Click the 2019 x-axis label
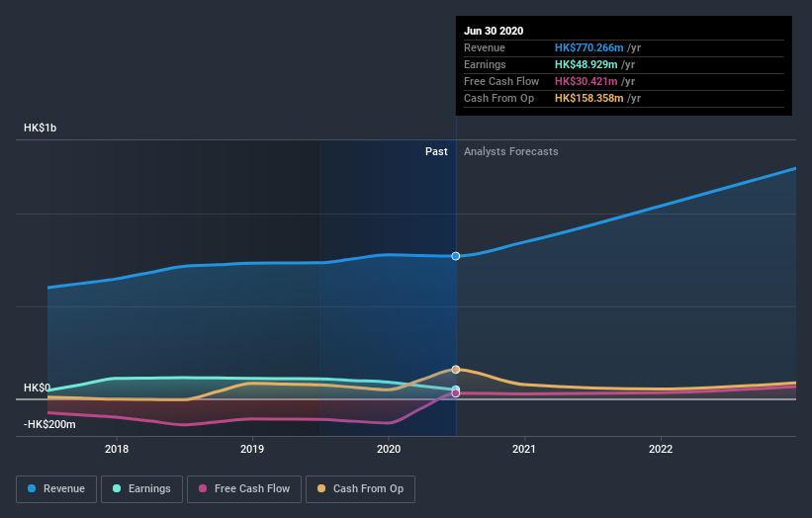The image size is (812, 518). (x=252, y=449)
